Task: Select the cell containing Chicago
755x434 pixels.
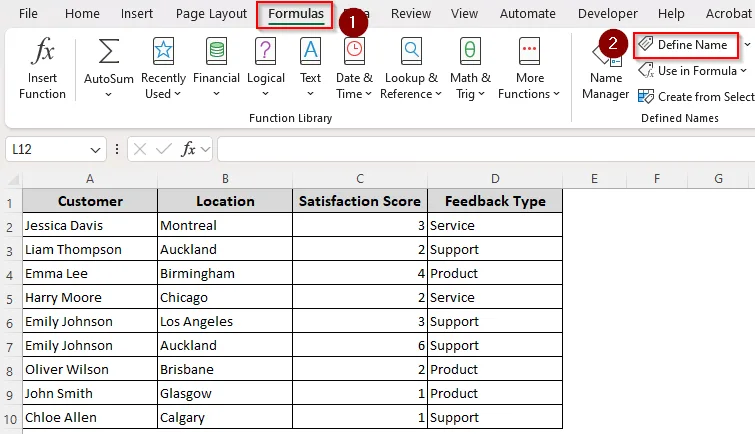Action: [x=225, y=297]
